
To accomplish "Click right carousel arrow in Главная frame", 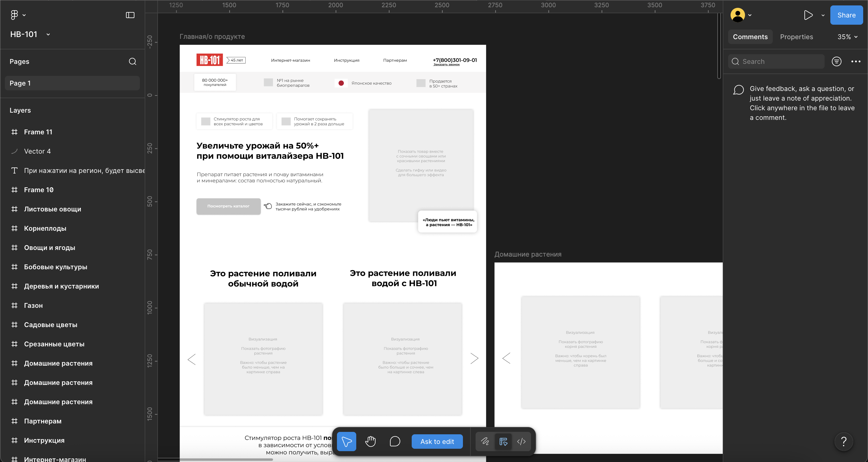I will 474,359.
